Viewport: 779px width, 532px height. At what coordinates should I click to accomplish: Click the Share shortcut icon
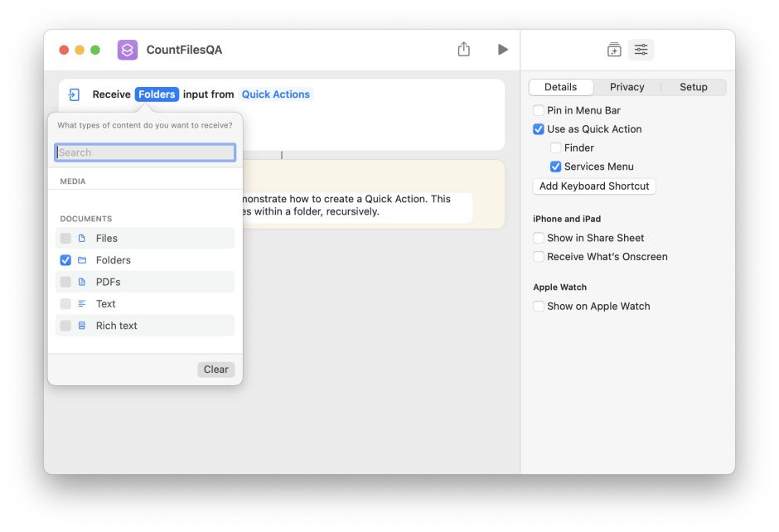[x=463, y=50]
